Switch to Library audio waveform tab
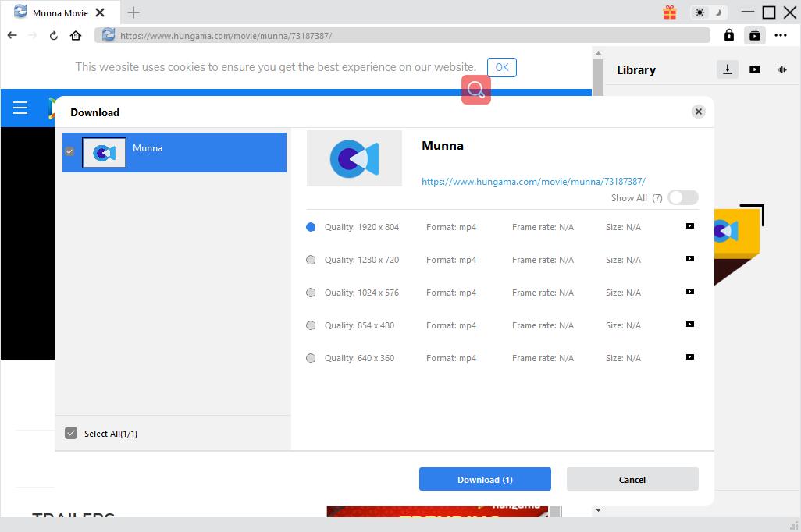Viewport: 801px width, 532px height. click(x=781, y=69)
